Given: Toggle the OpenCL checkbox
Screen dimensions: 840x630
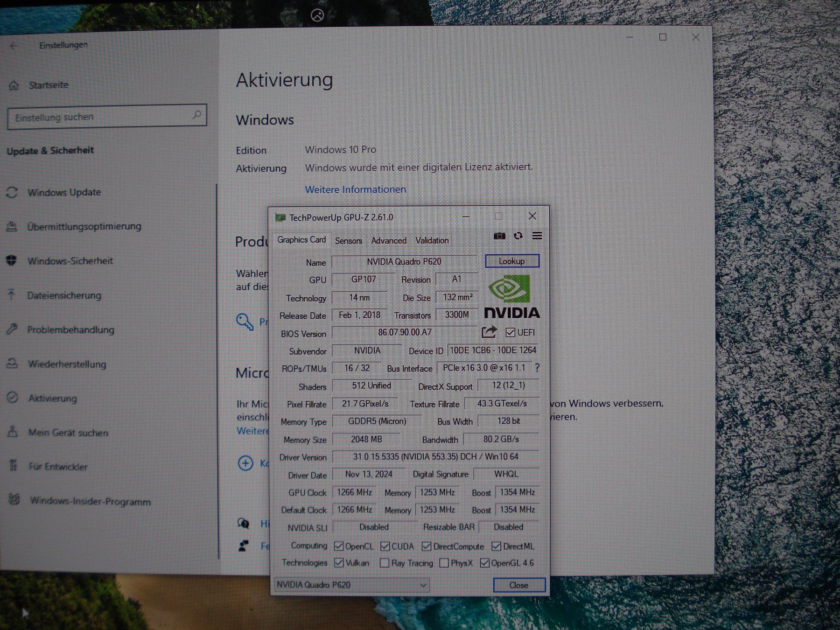Looking at the screenshot, I should click(339, 546).
